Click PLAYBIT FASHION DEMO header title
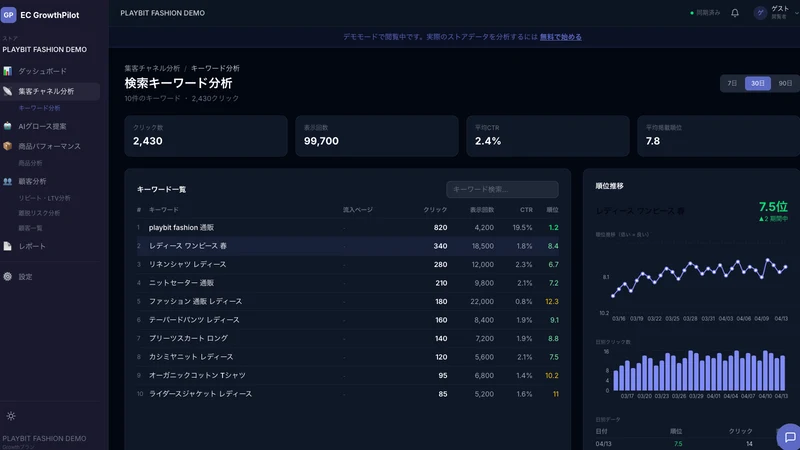 pyautogui.click(x=162, y=13)
